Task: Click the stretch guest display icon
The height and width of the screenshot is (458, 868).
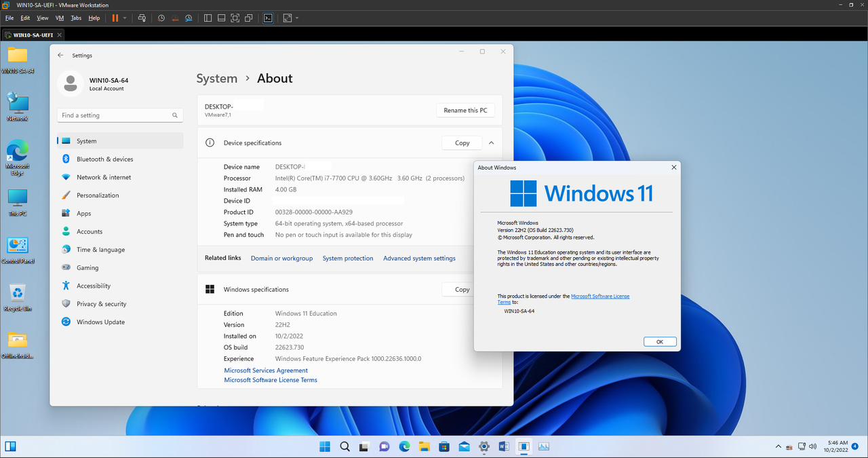Action: pyautogui.click(x=288, y=18)
